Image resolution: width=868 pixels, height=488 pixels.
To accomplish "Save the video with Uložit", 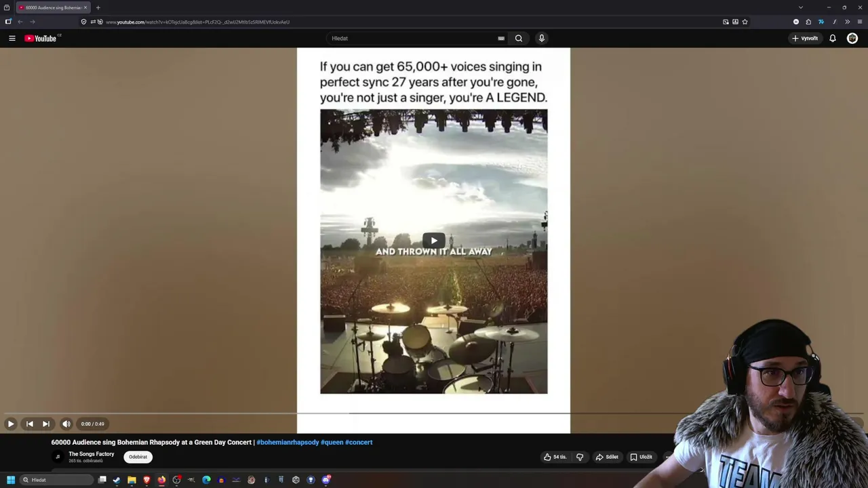I will coord(642,457).
